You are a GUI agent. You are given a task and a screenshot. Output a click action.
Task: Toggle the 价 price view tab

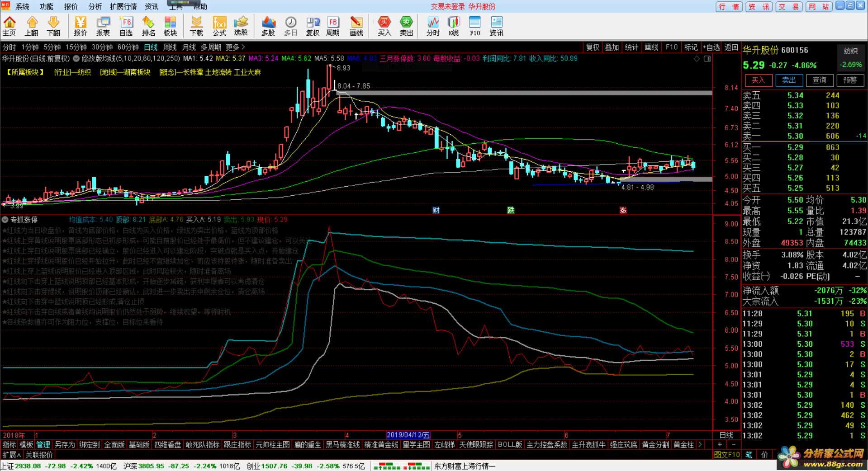pos(764,455)
